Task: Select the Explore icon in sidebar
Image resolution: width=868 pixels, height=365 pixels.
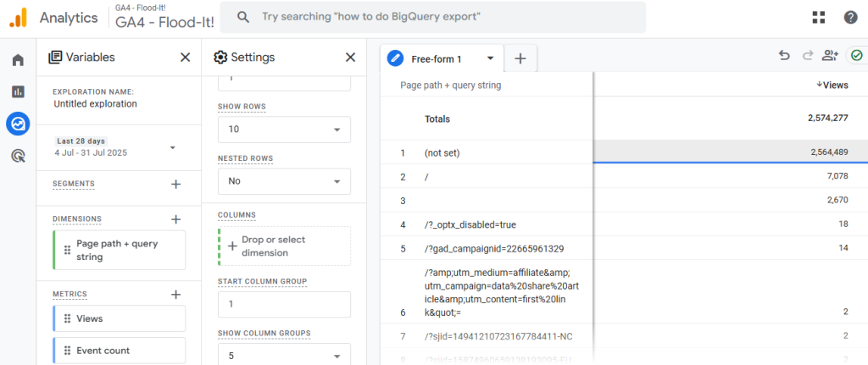Action: [18, 124]
